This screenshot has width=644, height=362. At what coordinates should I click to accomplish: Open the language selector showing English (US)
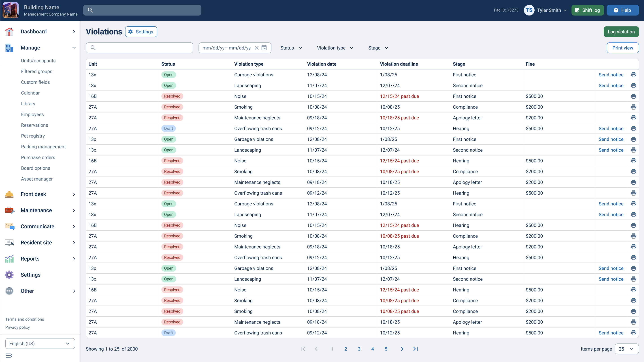point(40,343)
